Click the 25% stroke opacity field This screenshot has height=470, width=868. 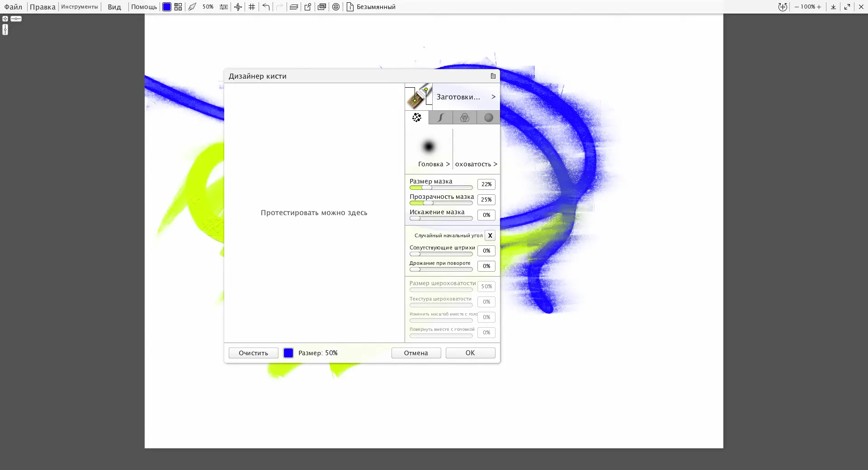coord(486,200)
